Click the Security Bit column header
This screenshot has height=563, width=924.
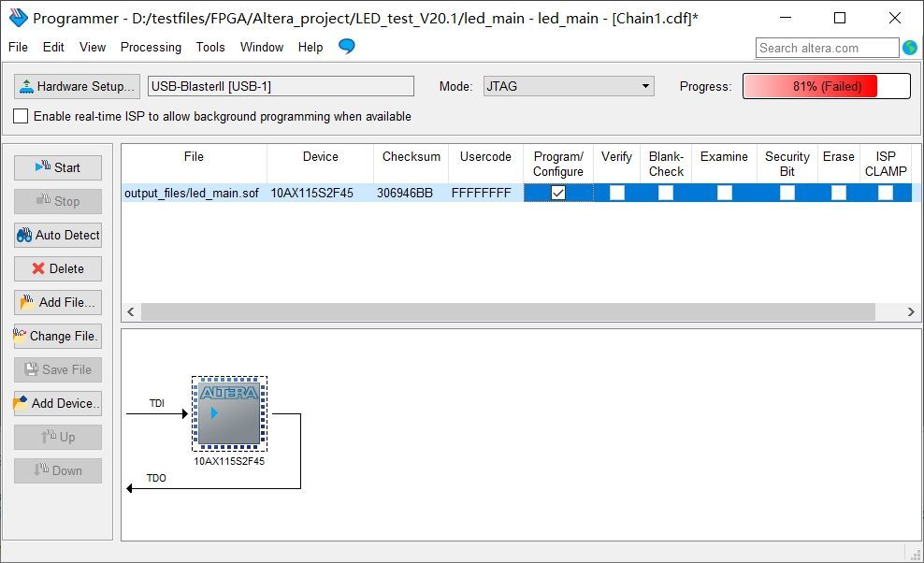click(x=787, y=164)
